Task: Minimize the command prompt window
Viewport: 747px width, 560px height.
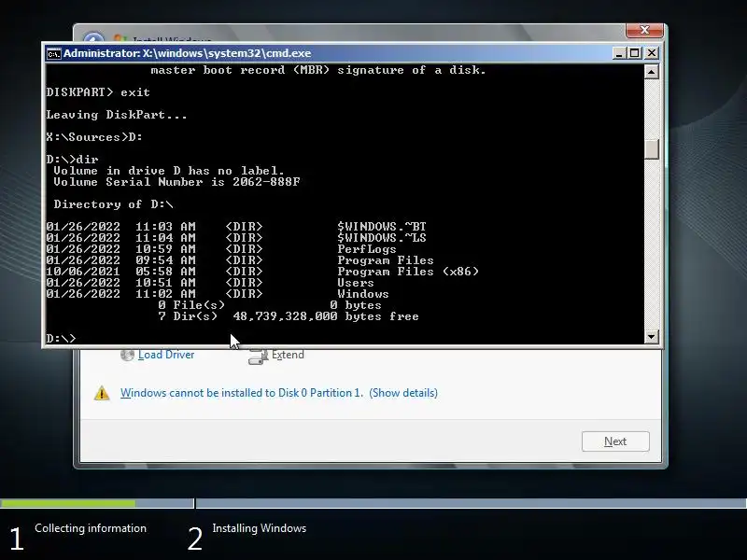Action: click(x=618, y=53)
